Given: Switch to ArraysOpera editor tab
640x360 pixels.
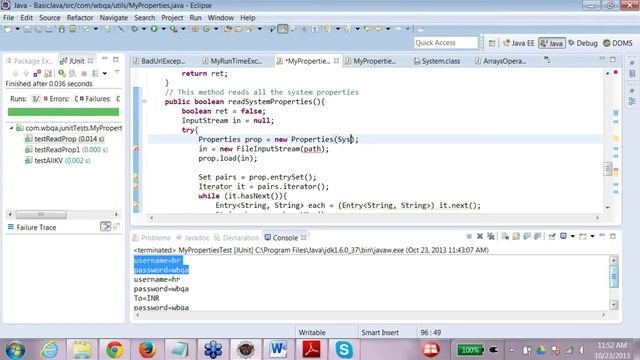Looking at the screenshot, I should (x=500, y=61).
